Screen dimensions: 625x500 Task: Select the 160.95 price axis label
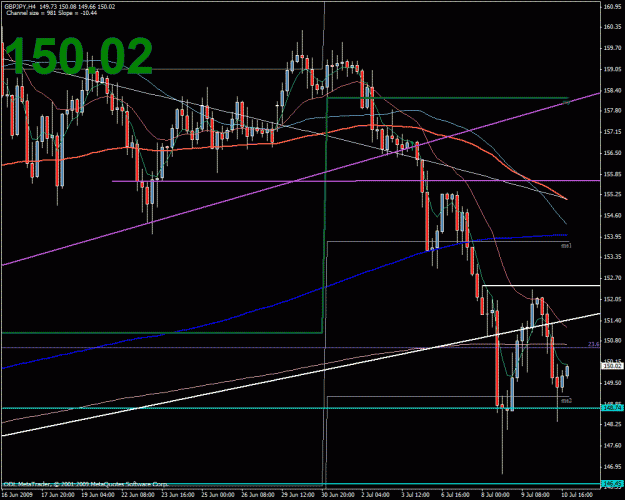click(612, 7)
